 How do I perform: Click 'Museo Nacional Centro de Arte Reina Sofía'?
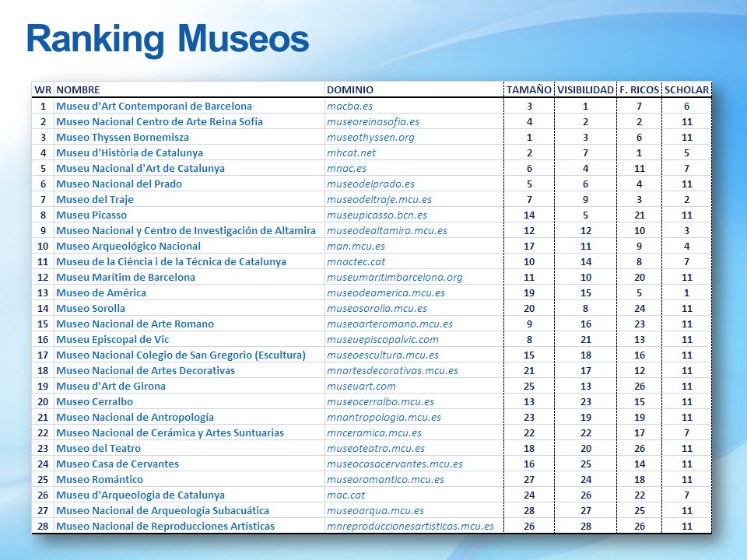160,122
